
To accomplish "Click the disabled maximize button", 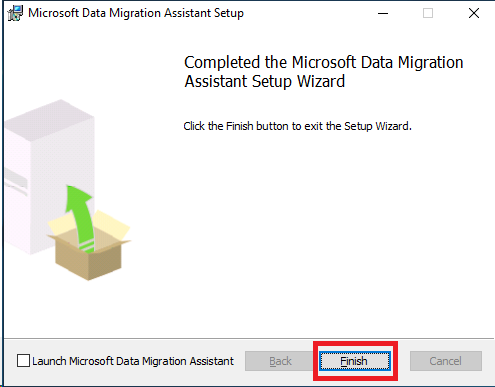I will pos(428,14).
